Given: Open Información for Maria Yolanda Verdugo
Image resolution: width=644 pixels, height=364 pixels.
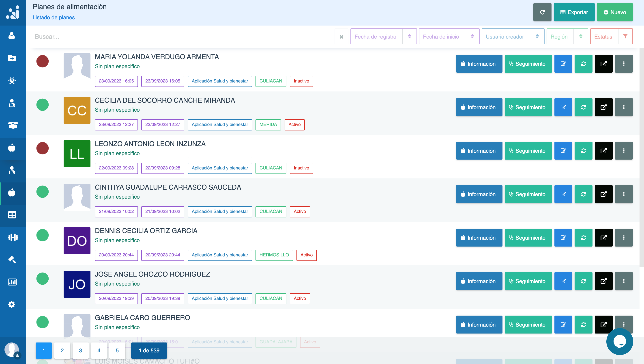Looking at the screenshot, I should [x=479, y=64].
